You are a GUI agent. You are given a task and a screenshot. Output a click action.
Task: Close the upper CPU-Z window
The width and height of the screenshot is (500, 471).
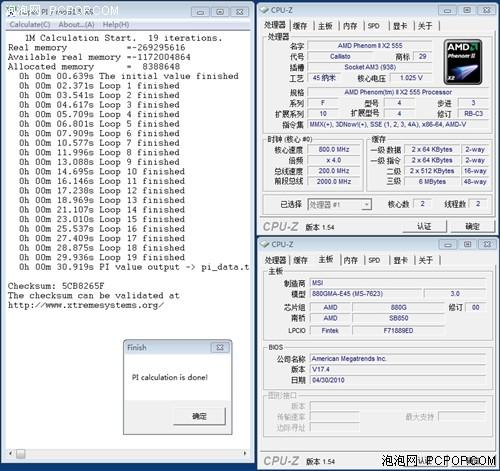coord(487,10)
